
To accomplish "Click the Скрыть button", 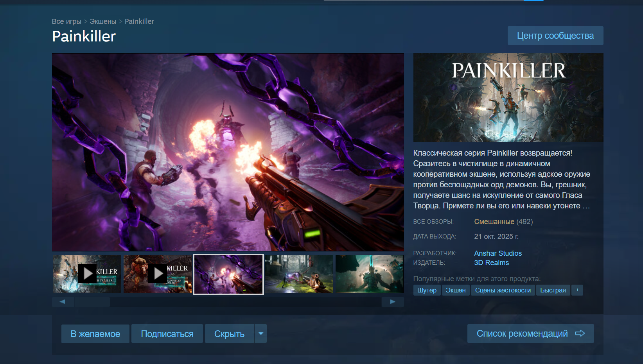I will 229,334.
